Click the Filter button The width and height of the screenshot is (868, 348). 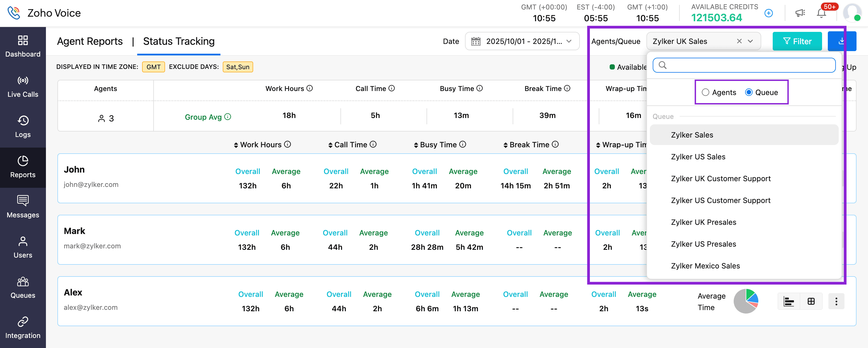pos(797,41)
